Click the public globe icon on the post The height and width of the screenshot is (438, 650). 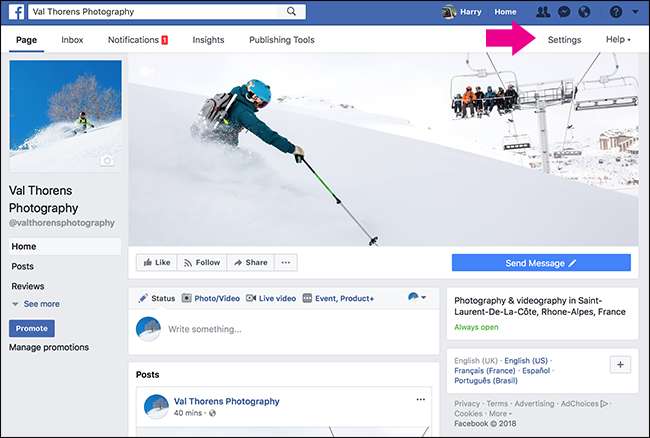click(x=212, y=413)
